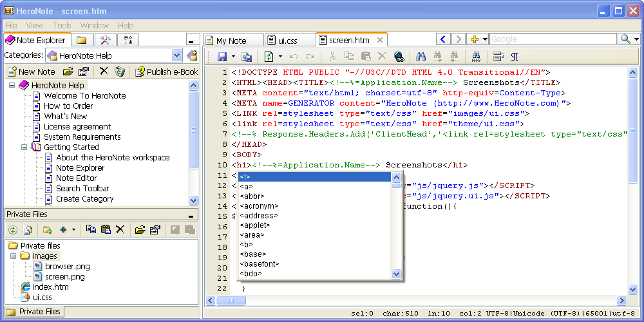Click the add category icon beside Categories dropdown
Image resolution: width=644 pixels, height=322 pixels.
[191, 55]
